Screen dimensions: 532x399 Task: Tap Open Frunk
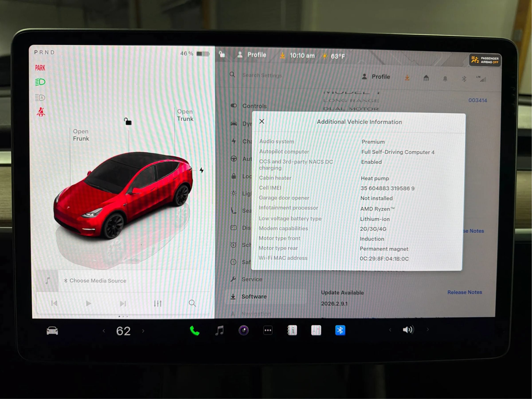81,135
